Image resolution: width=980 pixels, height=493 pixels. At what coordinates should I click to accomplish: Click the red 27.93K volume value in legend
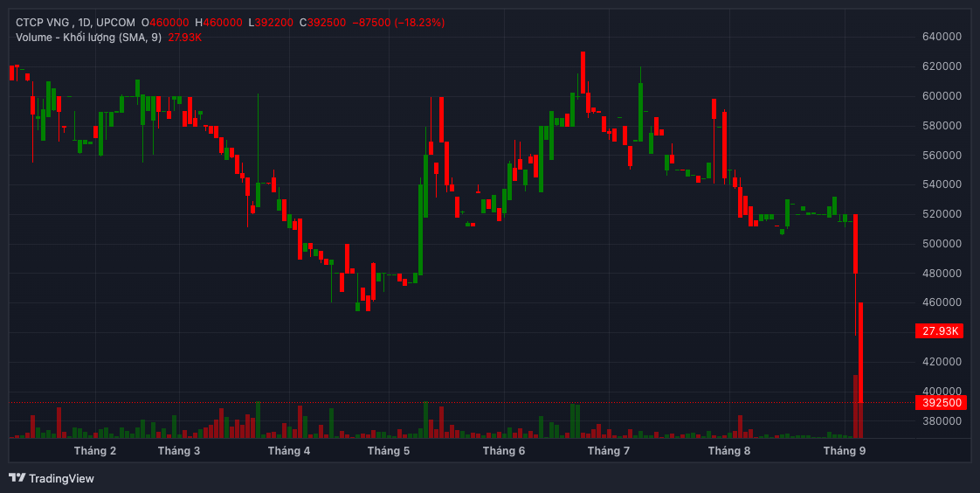click(185, 37)
